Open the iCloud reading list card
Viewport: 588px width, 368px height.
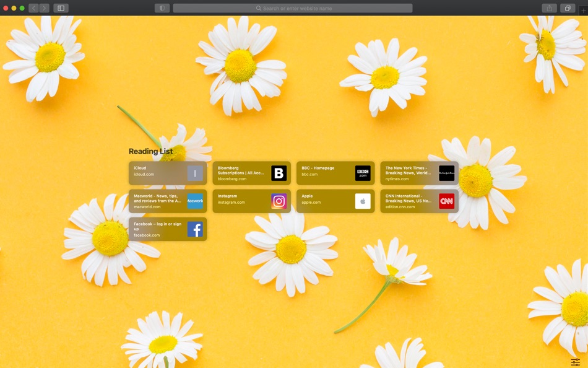pos(168,173)
